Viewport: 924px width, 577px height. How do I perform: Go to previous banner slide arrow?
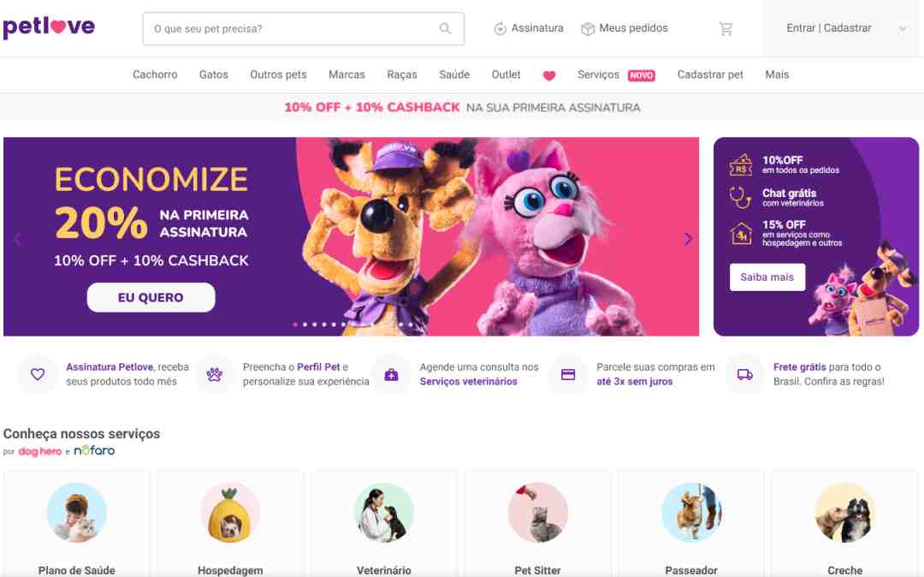pyautogui.click(x=17, y=239)
